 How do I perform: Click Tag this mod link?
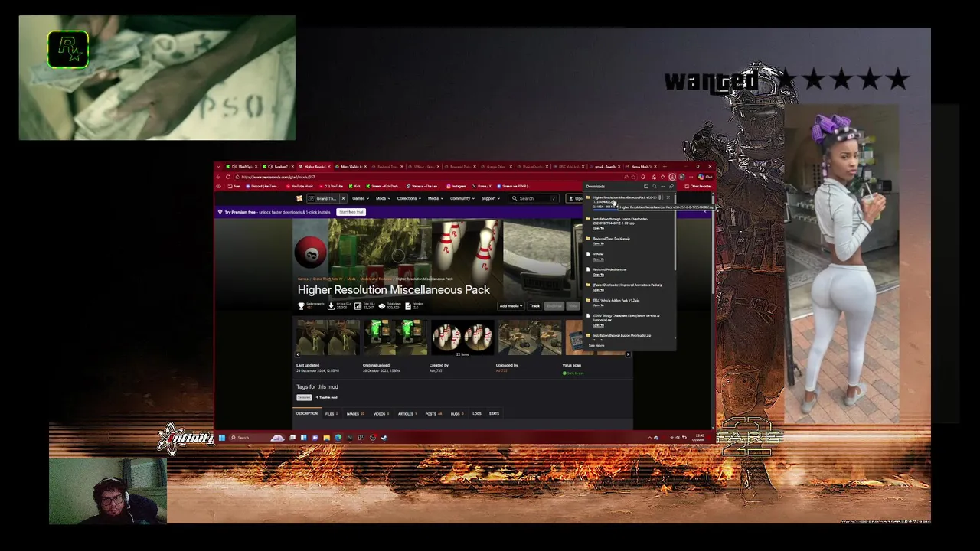[x=327, y=397]
